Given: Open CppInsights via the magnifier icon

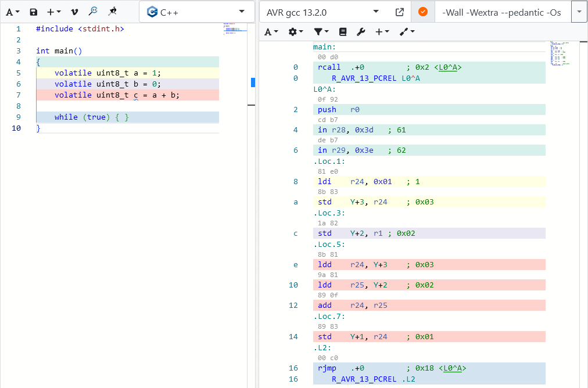Looking at the screenshot, I should coord(93,12).
